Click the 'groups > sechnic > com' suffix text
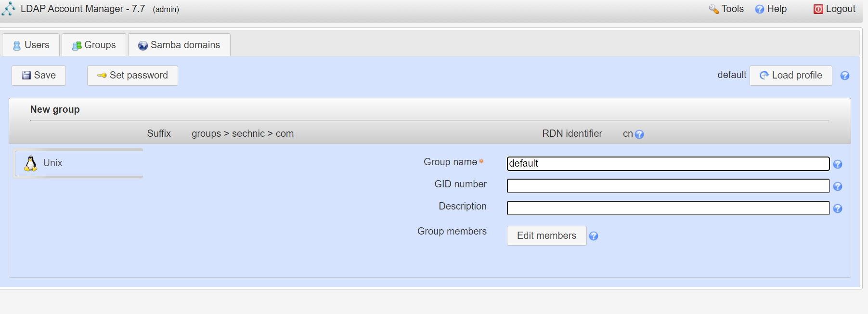Viewport: 868px width, 314px height. [x=243, y=133]
